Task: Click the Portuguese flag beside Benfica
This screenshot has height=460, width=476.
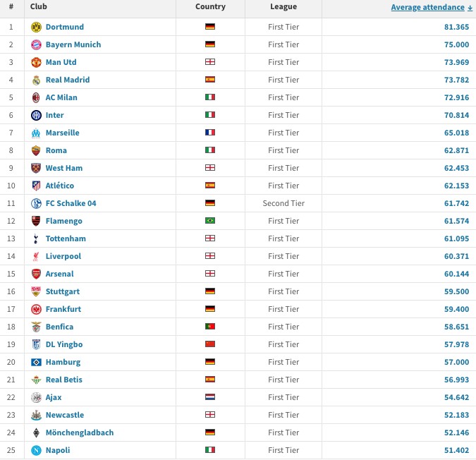Action: tap(210, 327)
